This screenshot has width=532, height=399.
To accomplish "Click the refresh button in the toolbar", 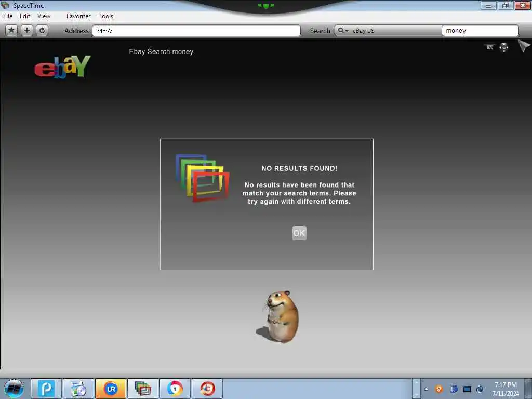I will point(42,31).
